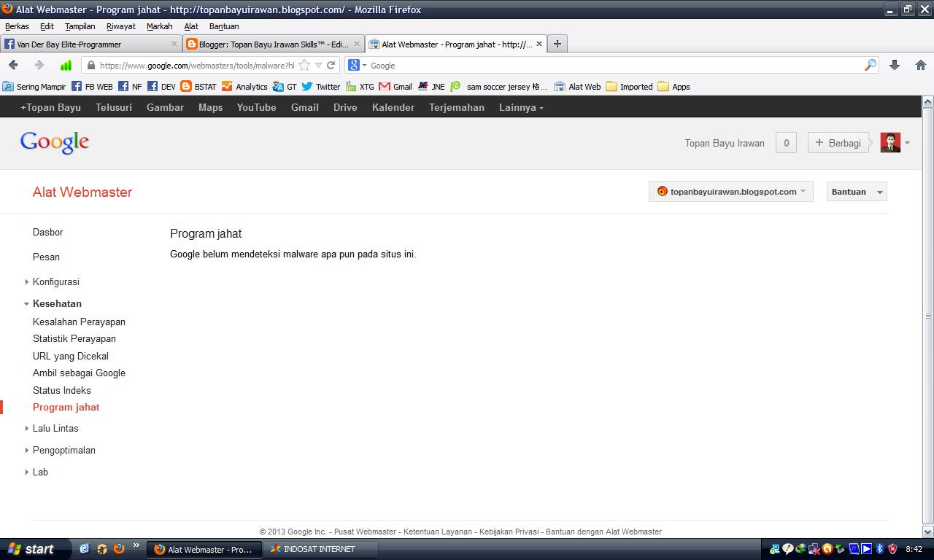
Task: Open the GT translate bookmark
Action: [285, 86]
